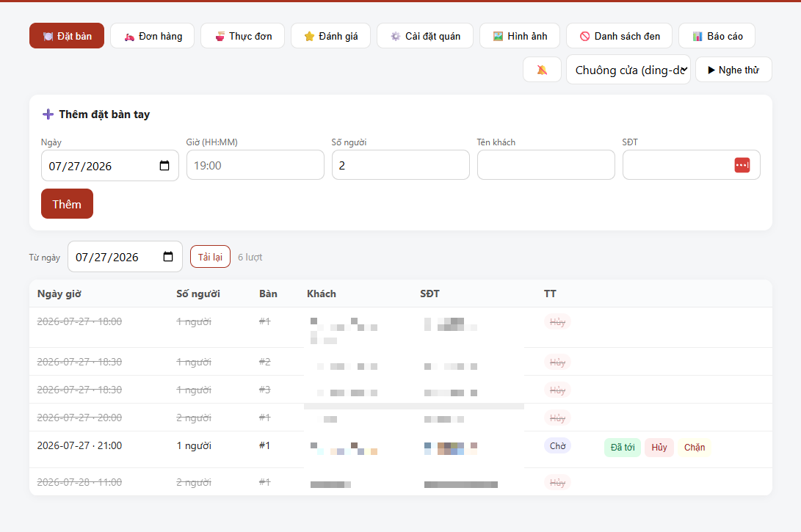Click the Hủy status badge of 18:00 booking
Image resolution: width=801 pixels, height=532 pixels.
557,321
